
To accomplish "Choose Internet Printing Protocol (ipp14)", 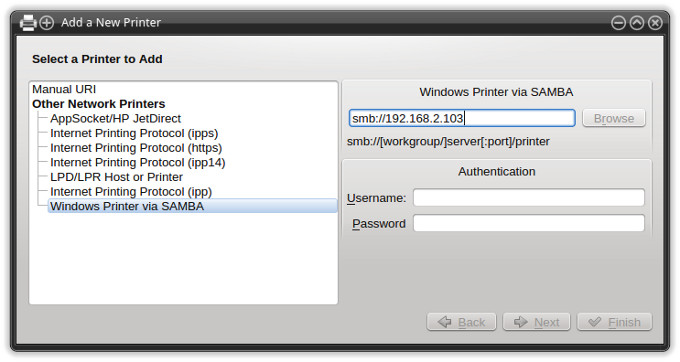I will pyautogui.click(x=138, y=163).
